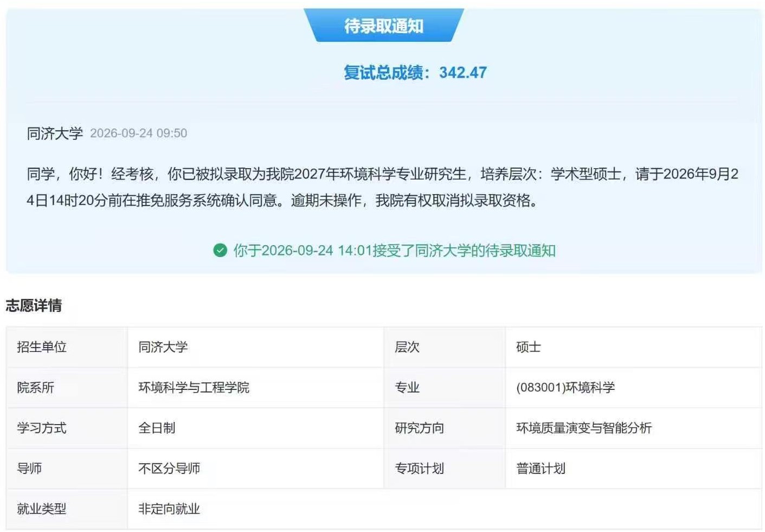
Task: Click the 环境质量演变与智能分析 value cell
Action: pos(633,428)
